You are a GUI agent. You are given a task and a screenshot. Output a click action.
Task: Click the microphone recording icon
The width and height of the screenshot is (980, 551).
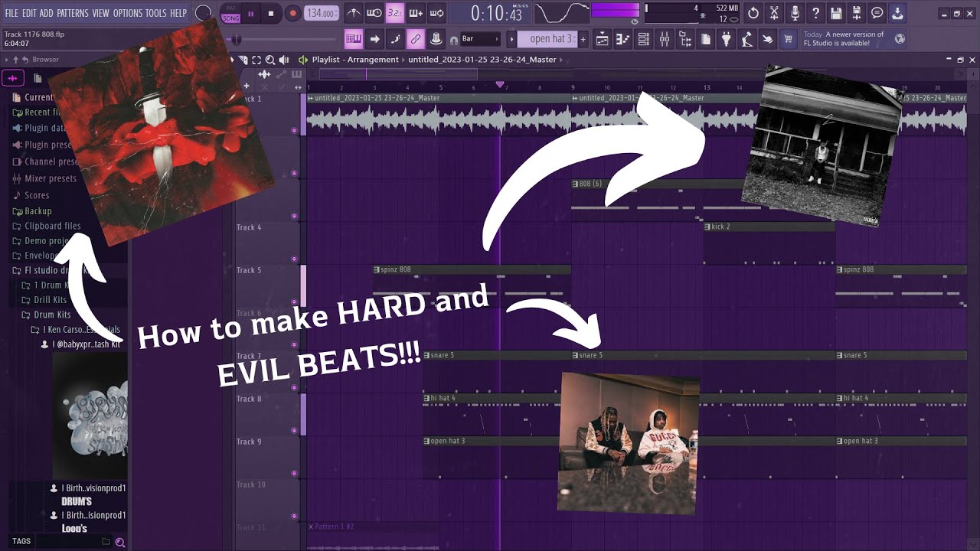coord(795,13)
